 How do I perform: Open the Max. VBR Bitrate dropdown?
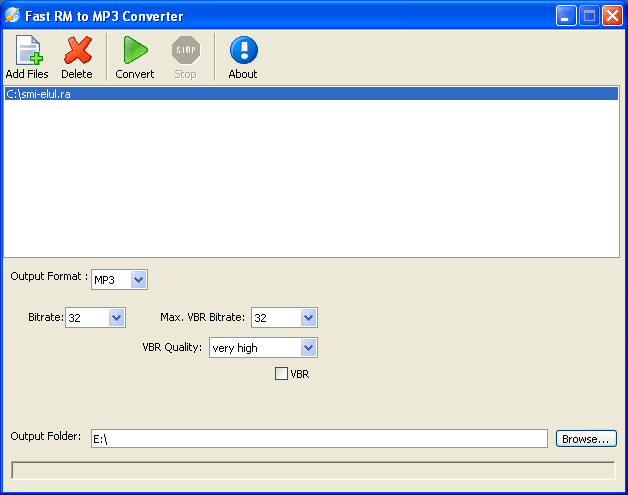click(308, 318)
